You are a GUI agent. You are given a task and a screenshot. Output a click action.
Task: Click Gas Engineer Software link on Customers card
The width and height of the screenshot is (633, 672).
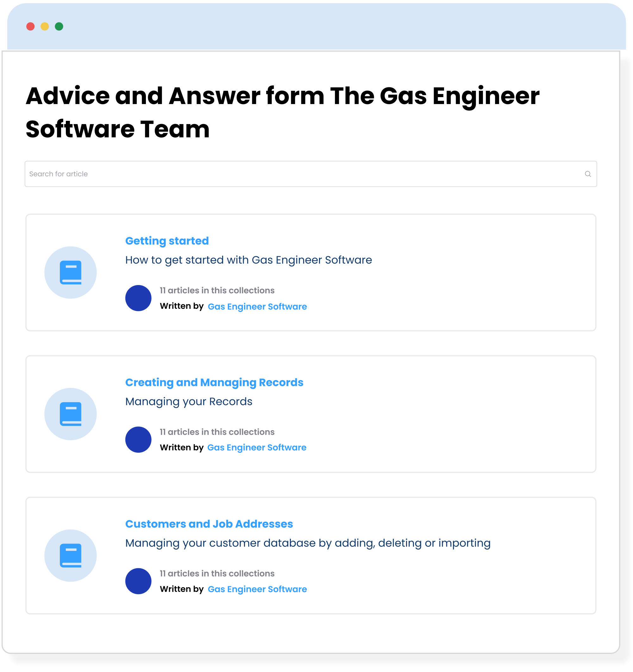click(x=256, y=589)
